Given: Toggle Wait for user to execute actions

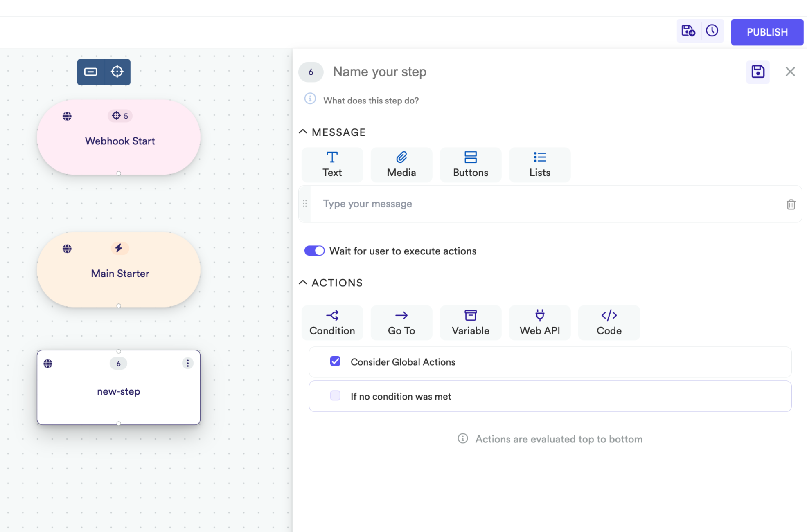Looking at the screenshot, I should [x=314, y=251].
